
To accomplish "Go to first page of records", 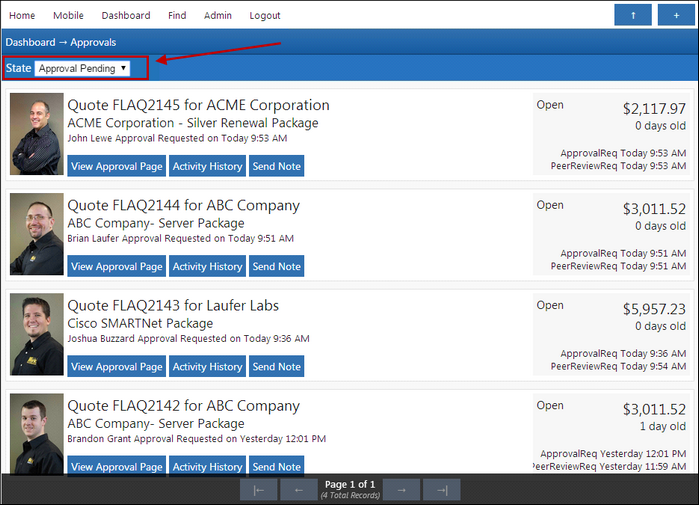I will 259,489.
